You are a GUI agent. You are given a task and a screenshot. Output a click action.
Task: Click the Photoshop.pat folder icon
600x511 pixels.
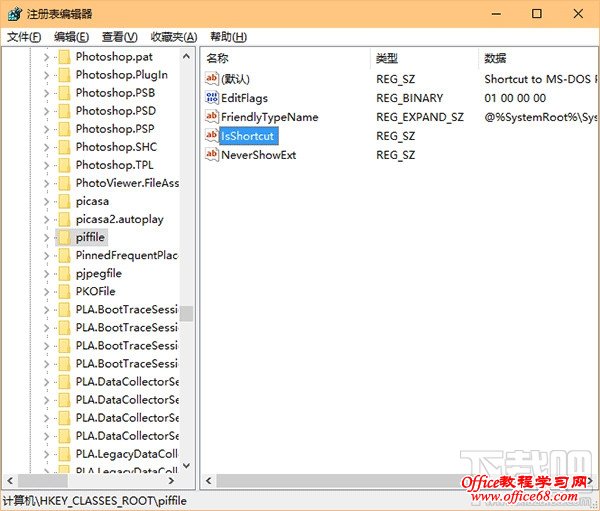(x=64, y=57)
